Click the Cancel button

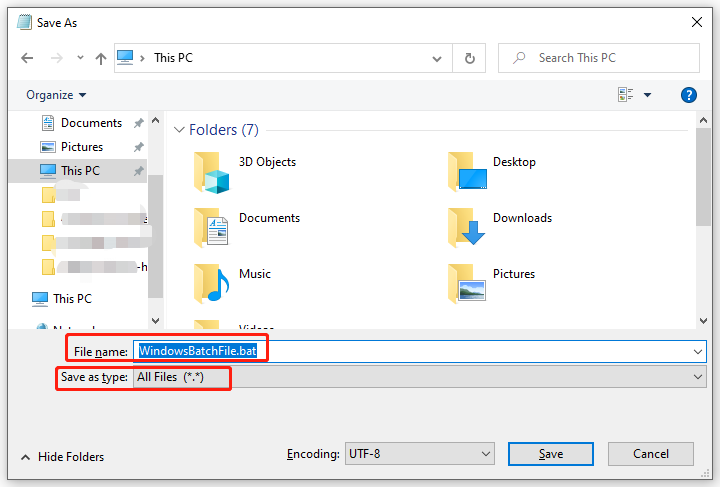(651, 454)
